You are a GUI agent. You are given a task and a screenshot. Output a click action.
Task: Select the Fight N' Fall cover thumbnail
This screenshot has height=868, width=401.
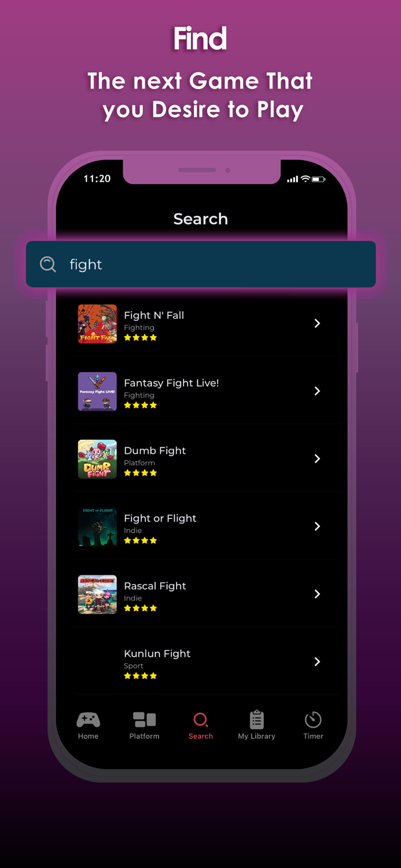tap(97, 324)
